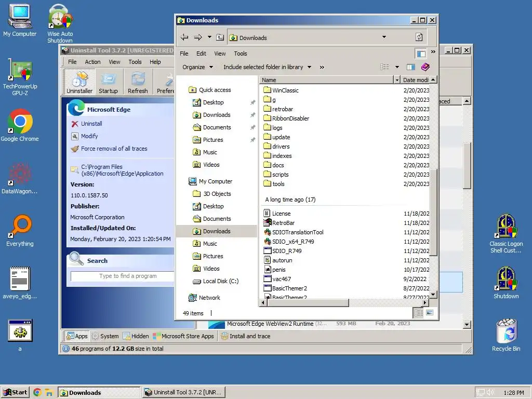
Task: Select the retrobar folder
Action: point(282,109)
